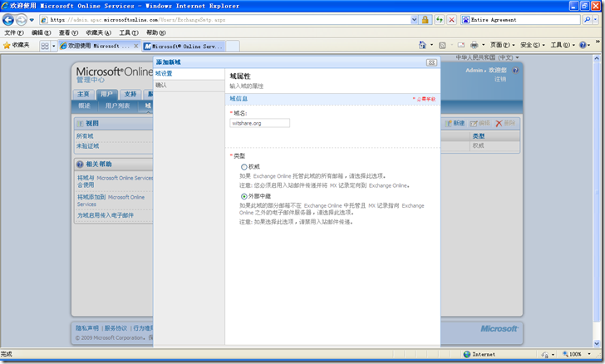The image size is (605, 364).
Task: Click the red X 删除 button
Action: 505,123
